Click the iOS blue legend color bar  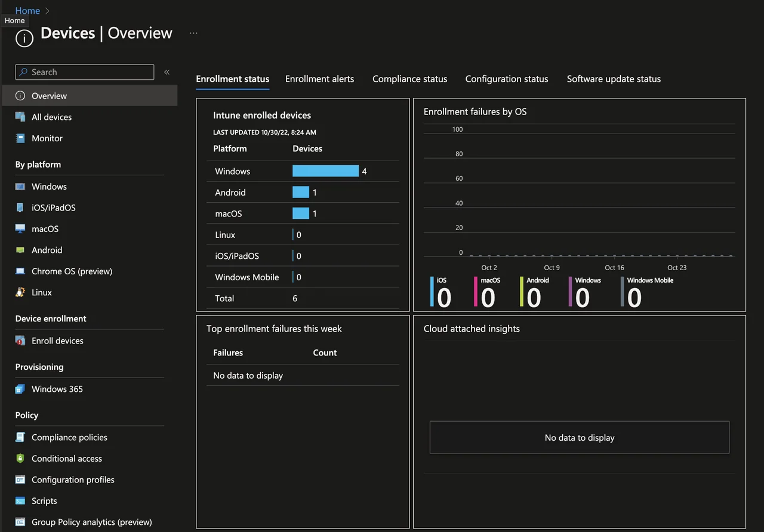[432, 292]
